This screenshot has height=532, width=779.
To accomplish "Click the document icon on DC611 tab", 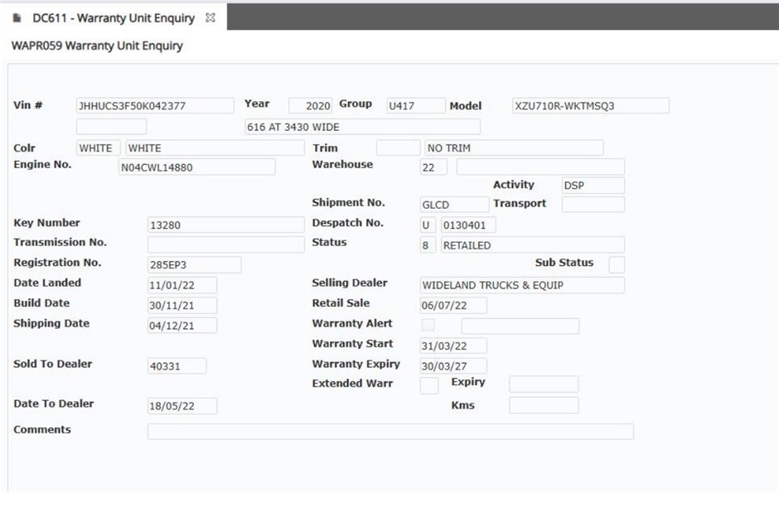I will click(x=17, y=18).
